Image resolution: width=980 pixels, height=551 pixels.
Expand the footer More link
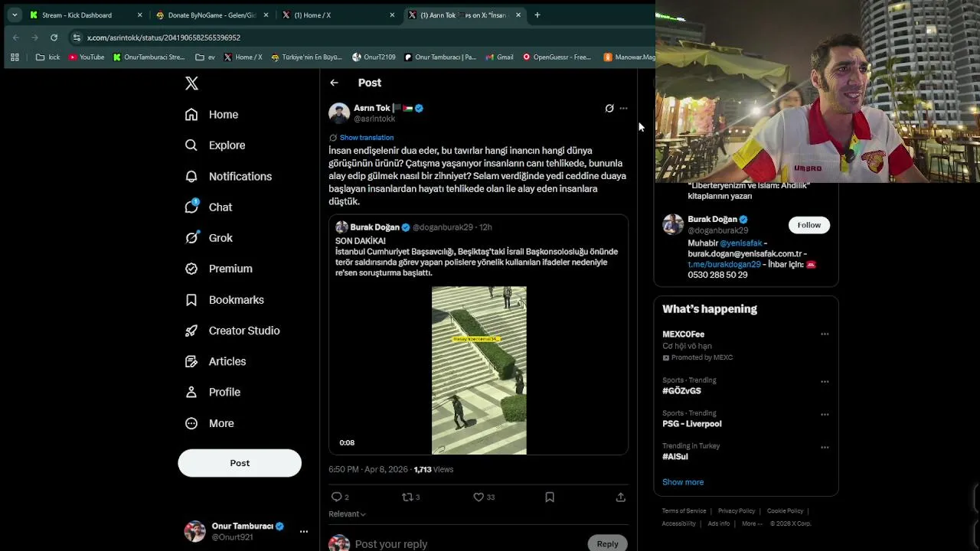(751, 524)
